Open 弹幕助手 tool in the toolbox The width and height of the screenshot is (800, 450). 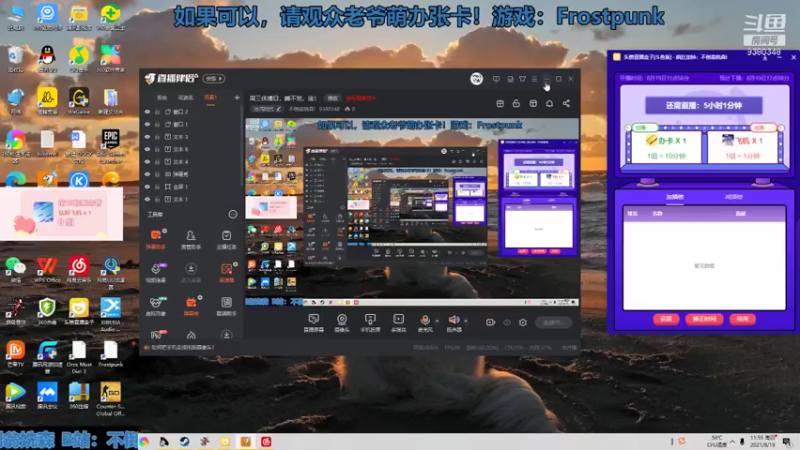pos(156,239)
